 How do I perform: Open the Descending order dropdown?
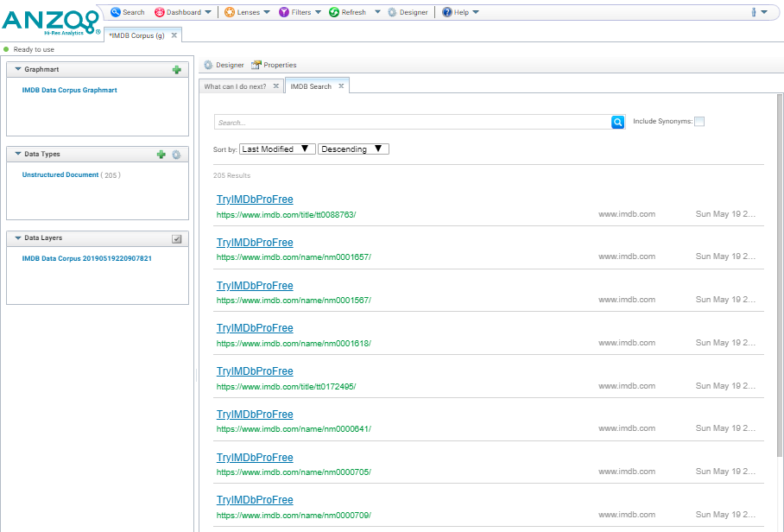point(353,149)
